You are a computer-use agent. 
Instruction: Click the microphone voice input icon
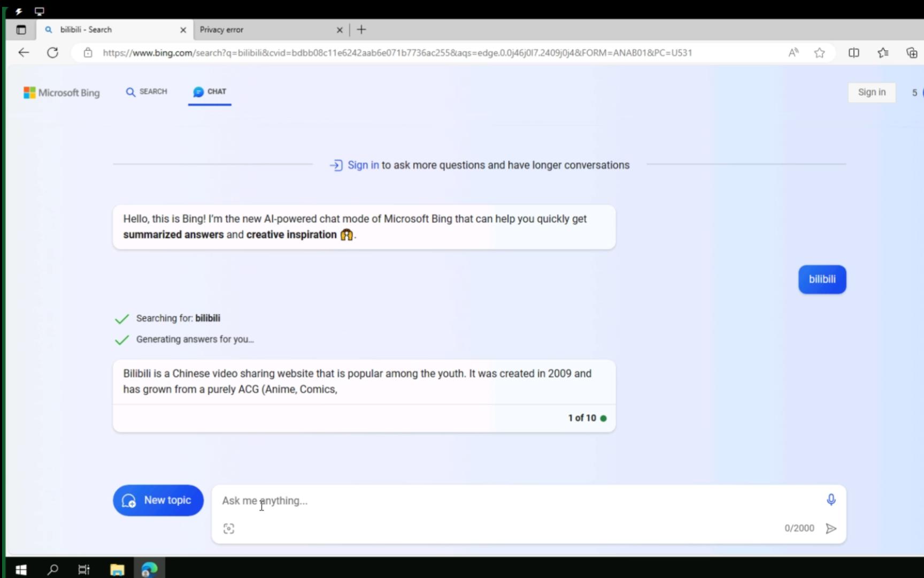[831, 500]
